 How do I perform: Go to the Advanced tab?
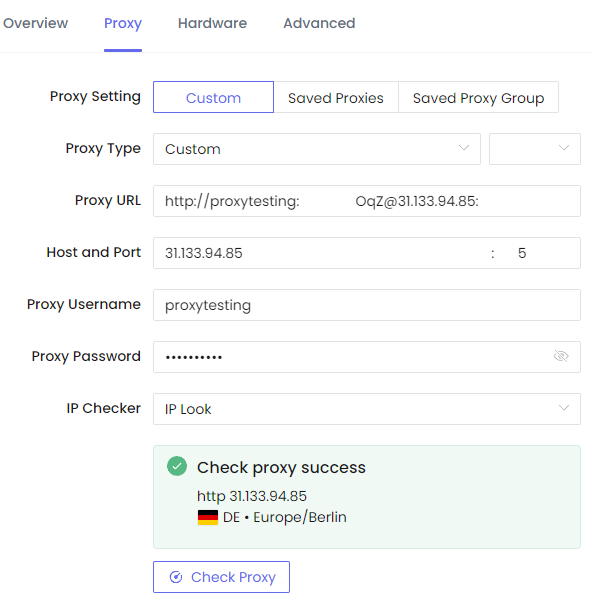coord(319,23)
